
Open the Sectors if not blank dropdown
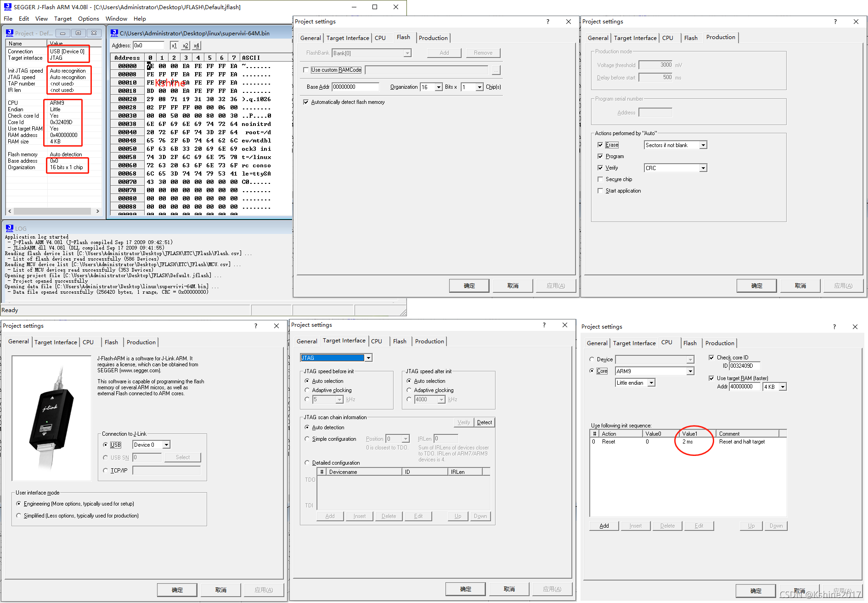coord(703,145)
